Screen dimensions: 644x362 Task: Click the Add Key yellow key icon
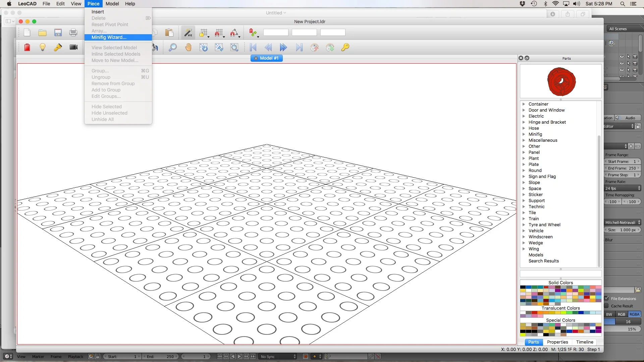345,47
